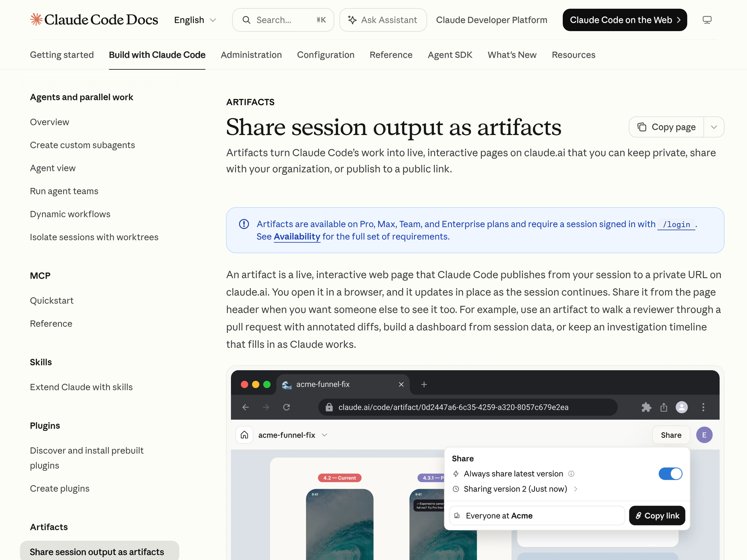Click the link icon in Copy link button
This screenshot has height=560, width=747.
click(x=638, y=516)
